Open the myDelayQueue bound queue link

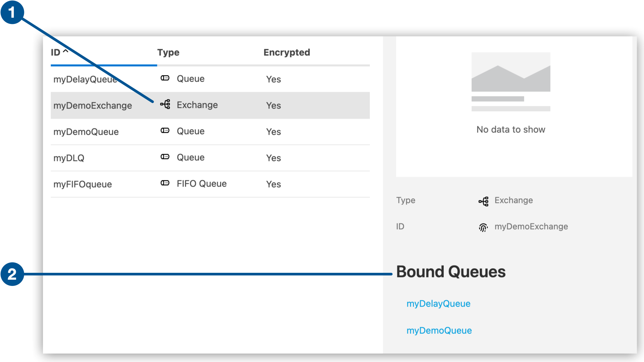coord(438,303)
